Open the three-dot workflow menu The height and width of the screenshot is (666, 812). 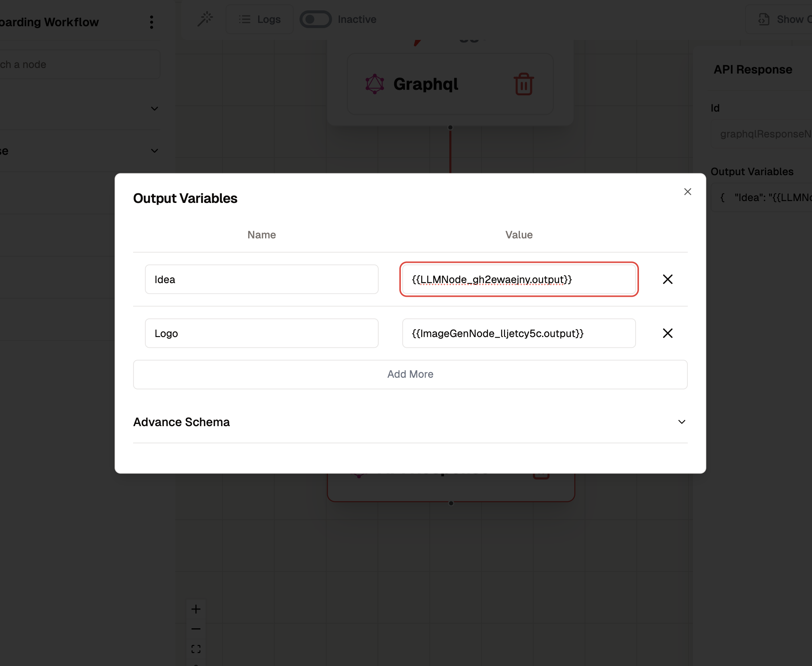pyautogui.click(x=152, y=22)
